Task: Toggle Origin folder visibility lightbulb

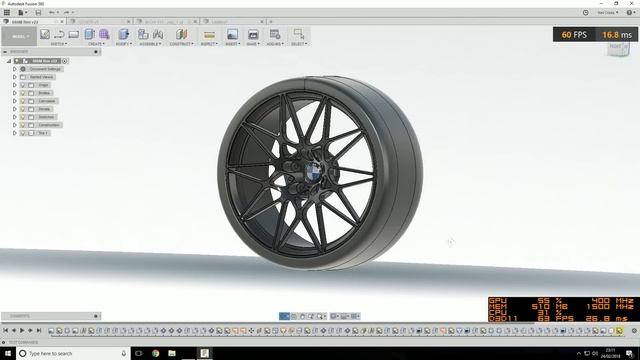Action: pos(23,85)
